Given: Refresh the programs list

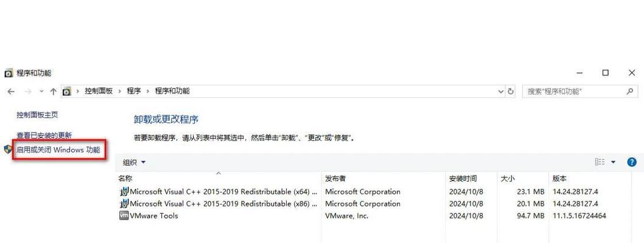Looking at the screenshot, I should coord(511,91).
